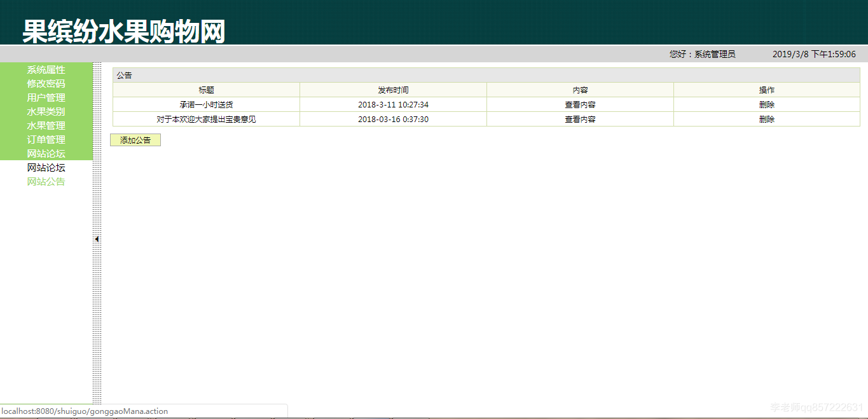Open the 订单管理 page
Viewport: 868px width, 419px height.
tap(45, 139)
